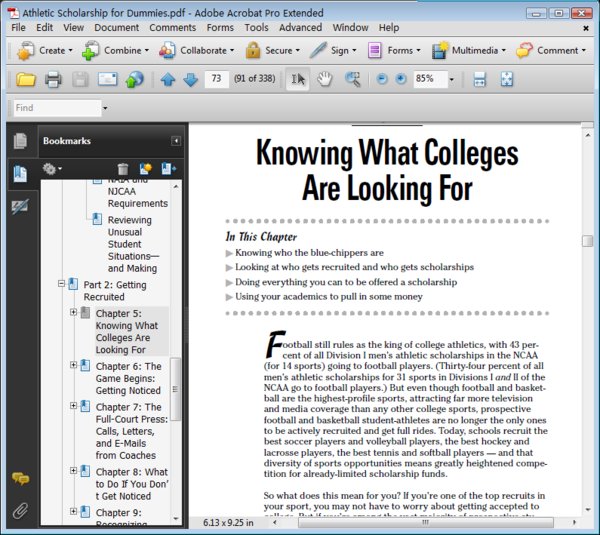This screenshot has width=600, height=535.
Task: Expand the Chapter 6 bookmark
Action: point(74,367)
